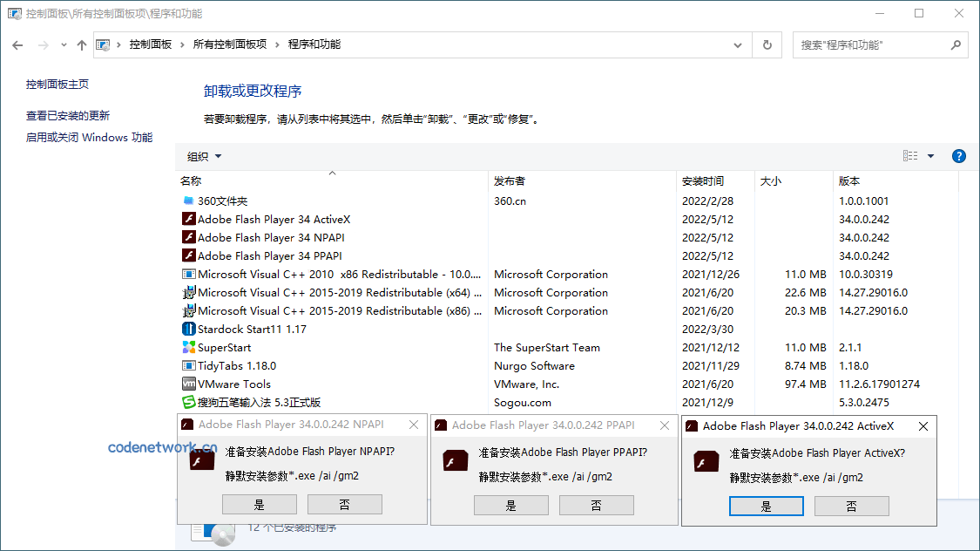
Task: Open 启用或关闭 Windows 功能 link
Action: 89,138
